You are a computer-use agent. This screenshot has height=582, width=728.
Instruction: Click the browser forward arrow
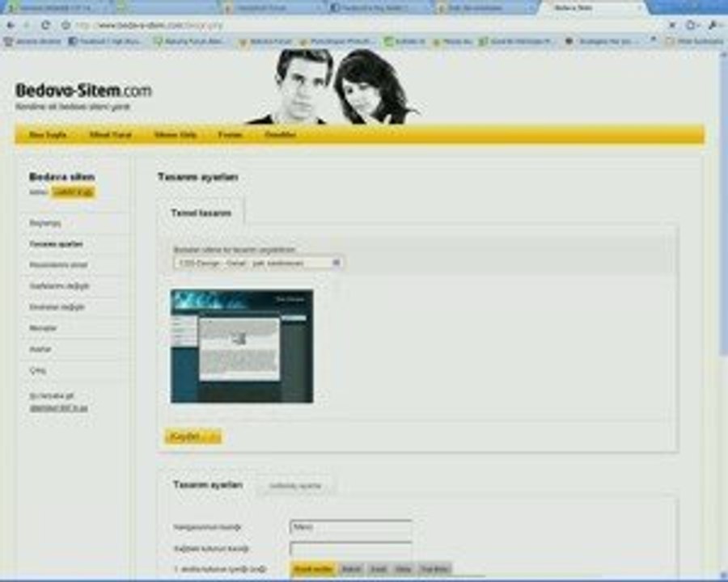pyautogui.click(x=27, y=25)
